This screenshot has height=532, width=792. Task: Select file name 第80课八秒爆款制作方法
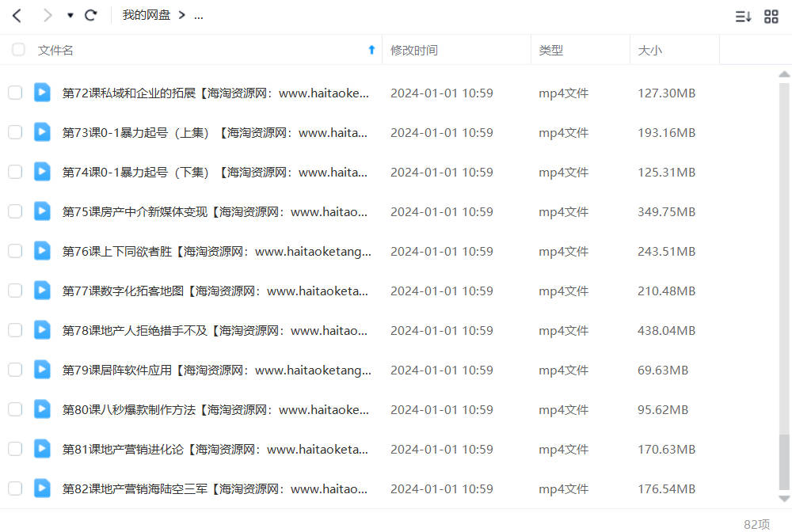pyautogui.click(x=215, y=410)
